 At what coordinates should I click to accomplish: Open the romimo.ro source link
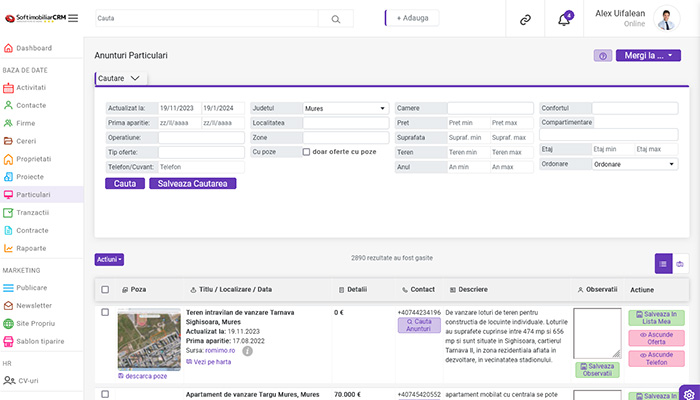pos(220,351)
